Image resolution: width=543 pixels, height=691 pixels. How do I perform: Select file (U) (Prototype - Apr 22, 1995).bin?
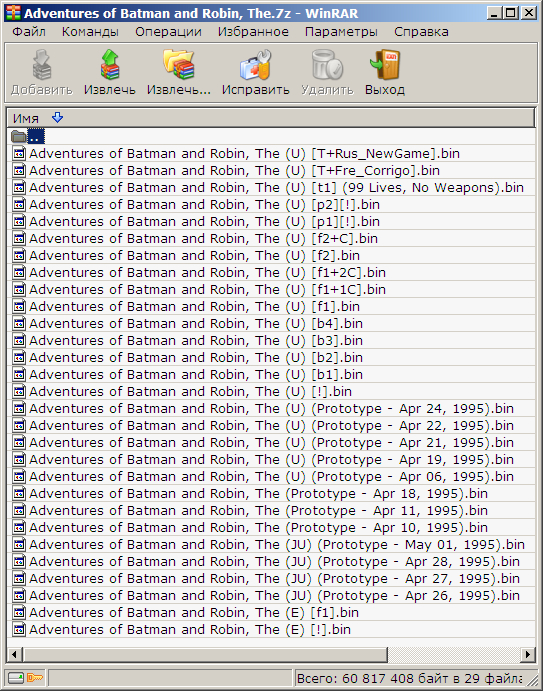272,426
